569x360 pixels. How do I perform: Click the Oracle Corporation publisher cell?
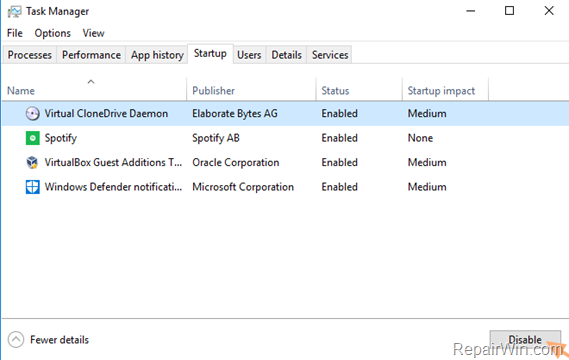[236, 162]
